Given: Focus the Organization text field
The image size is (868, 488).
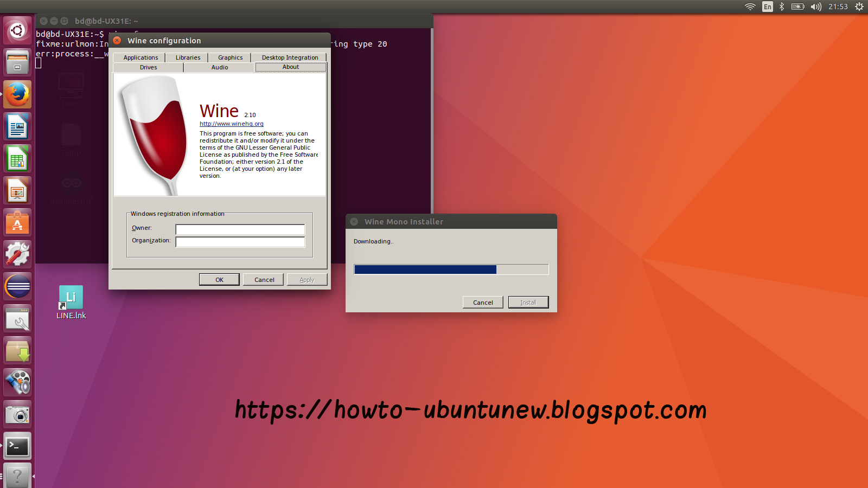Looking at the screenshot, I should tap(240, 242).
